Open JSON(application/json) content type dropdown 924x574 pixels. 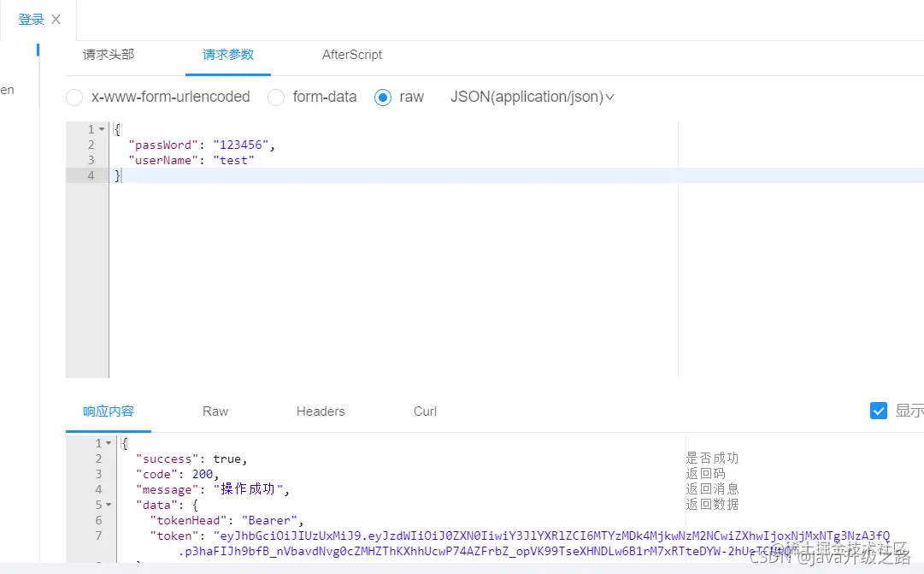coord(533,97)
